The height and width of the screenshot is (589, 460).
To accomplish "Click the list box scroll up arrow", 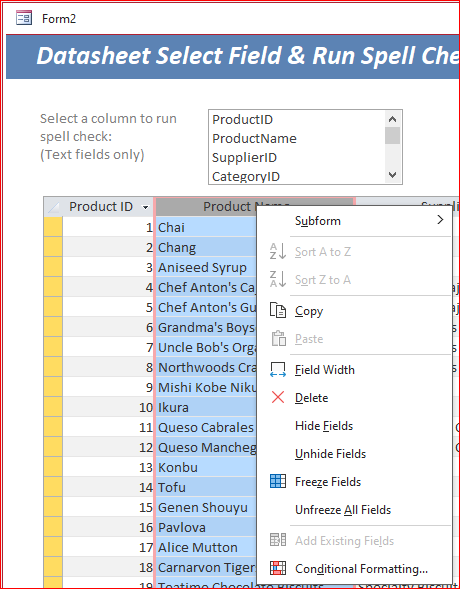I will click(x=392, y=119).
